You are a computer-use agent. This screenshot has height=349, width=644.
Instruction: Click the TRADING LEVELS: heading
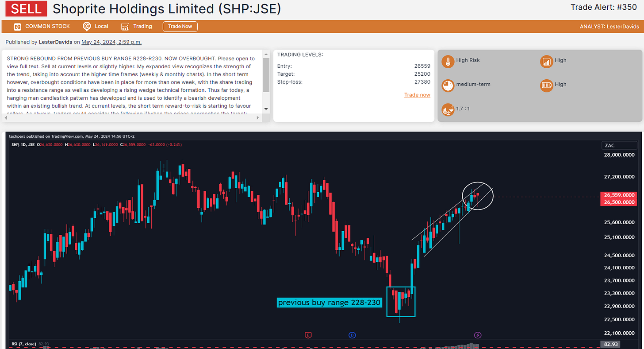coord(300,54)
